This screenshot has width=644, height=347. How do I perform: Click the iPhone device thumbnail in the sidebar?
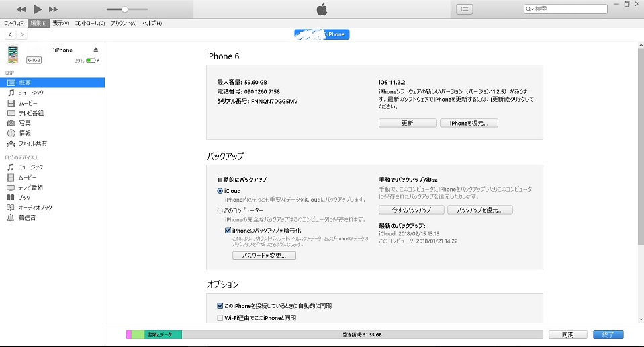13,54
